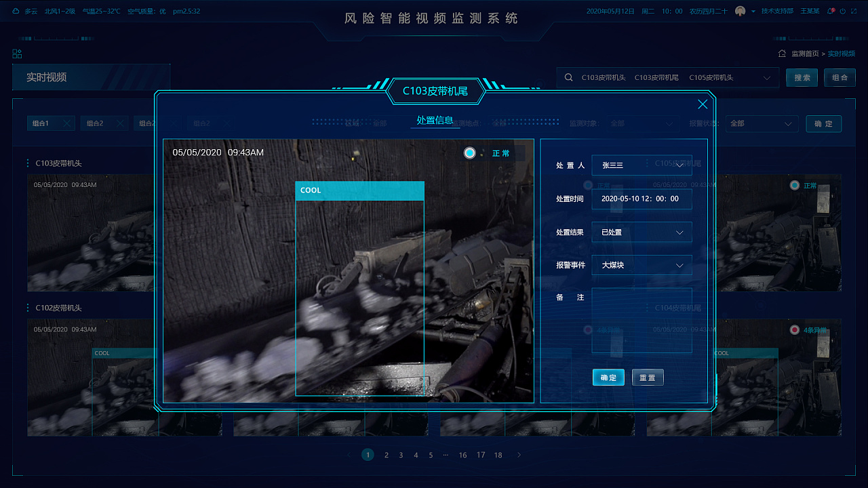
Task: Click the search magnifier icon
Action: pos(569,78)
